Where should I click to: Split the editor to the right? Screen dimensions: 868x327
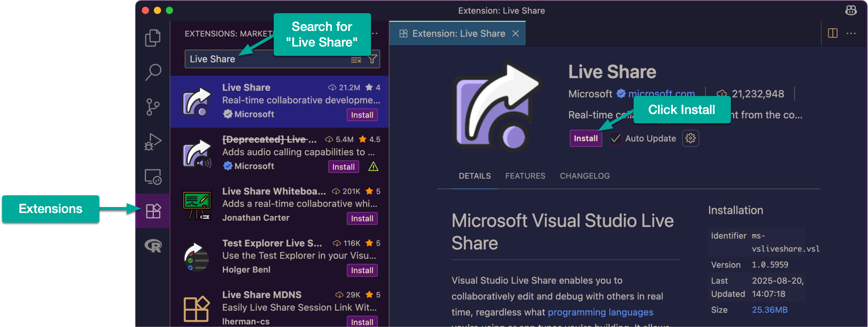coord(833,33)
